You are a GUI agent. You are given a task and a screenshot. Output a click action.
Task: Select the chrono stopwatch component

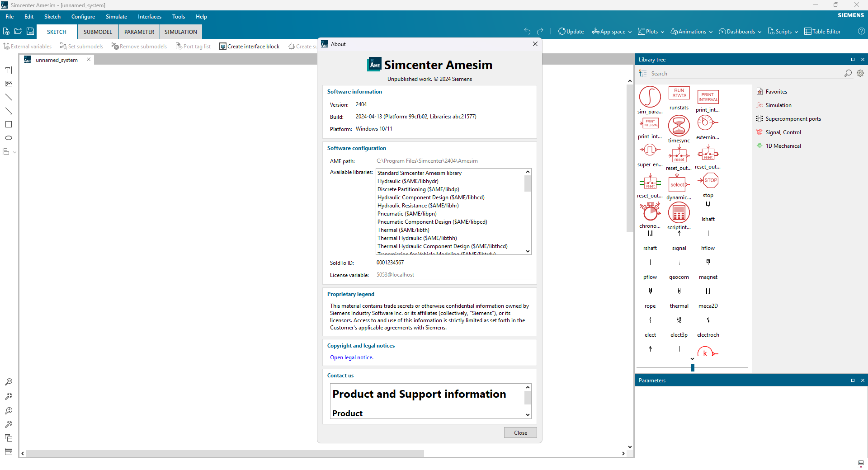pyautogui.click(x=650, y=211)
